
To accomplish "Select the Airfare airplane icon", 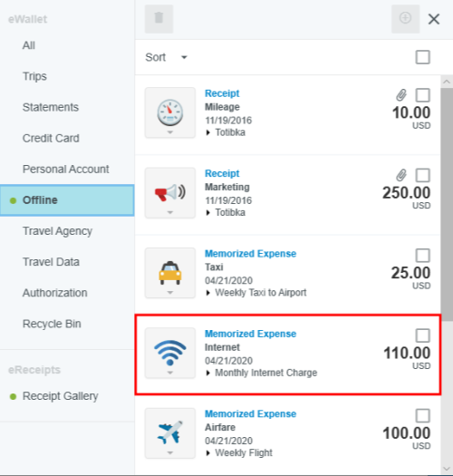I will pos(170,433).
